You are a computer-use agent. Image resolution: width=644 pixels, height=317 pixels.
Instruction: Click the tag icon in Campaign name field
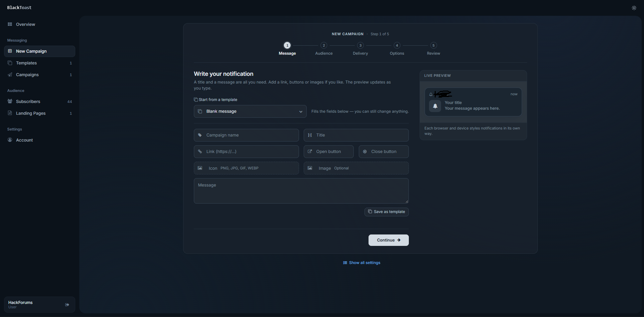(200, 135)
